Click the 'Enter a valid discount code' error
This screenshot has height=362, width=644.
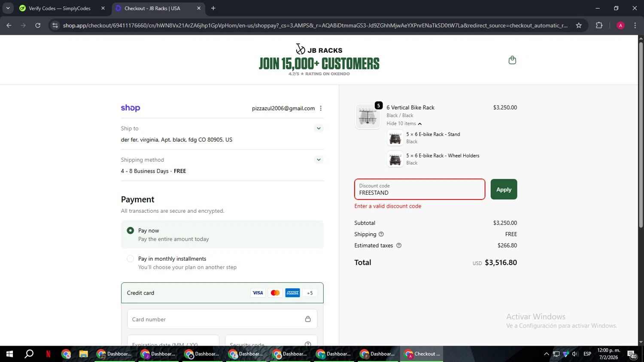pos(388,206)
